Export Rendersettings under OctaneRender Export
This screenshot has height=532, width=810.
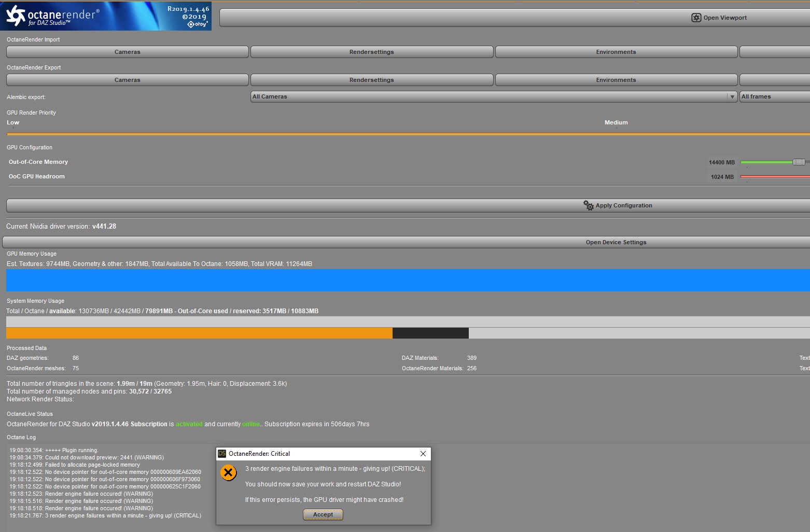click(x=372, y=80)
